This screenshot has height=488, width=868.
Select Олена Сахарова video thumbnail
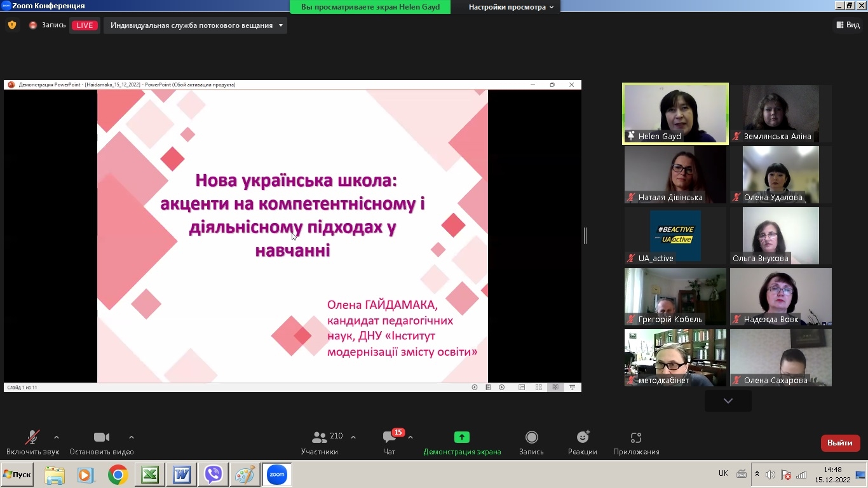click(x=780, y=358)
